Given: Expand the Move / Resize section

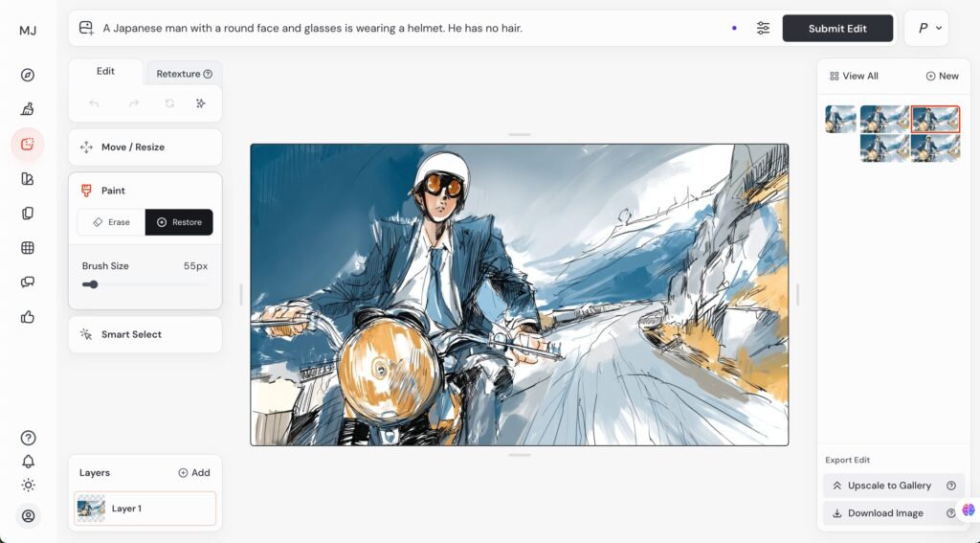Looking at the screenshot, I should coord(145,147).
